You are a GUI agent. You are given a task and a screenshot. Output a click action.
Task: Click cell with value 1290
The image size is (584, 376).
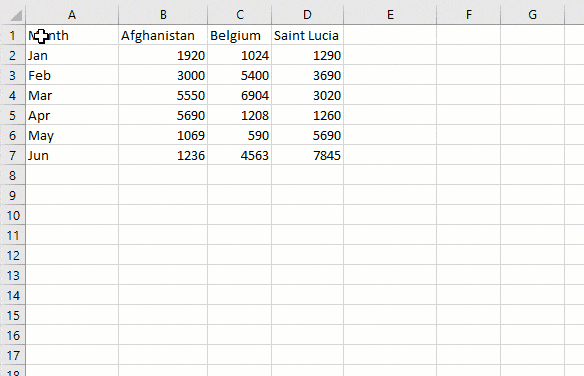point(307,55)
